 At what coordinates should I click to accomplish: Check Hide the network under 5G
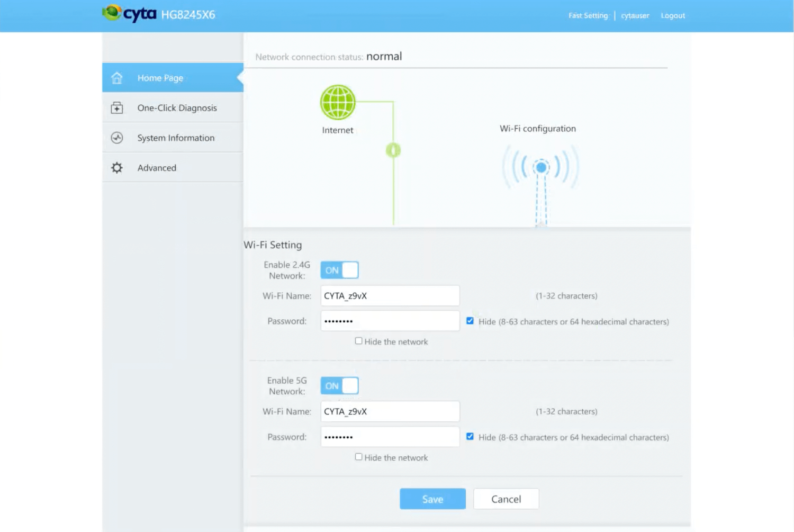(x=359, y=457)
